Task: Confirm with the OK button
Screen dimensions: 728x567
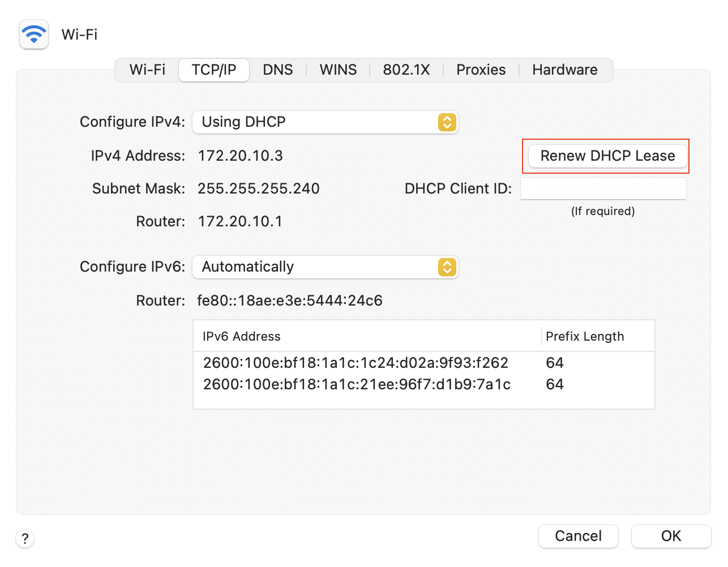Action: [671, 536]
